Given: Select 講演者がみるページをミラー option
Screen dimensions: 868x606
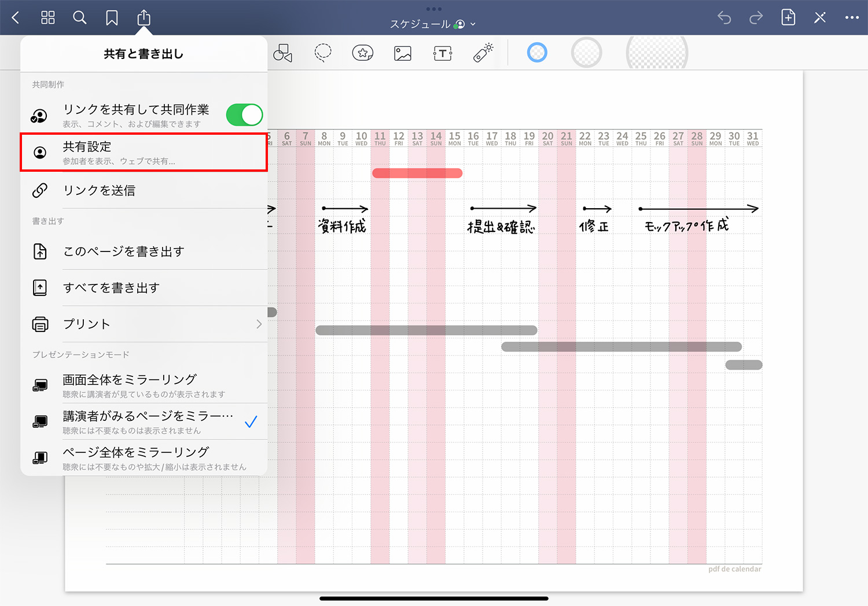Looking at the screenshot, I should (x=144, y=422).
